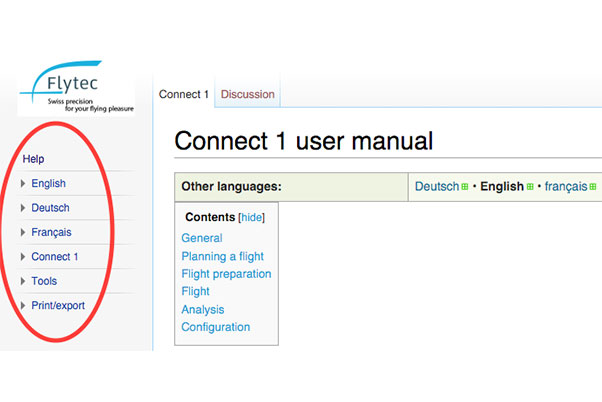Expand the Tools sidebar section arrow
This screenshot has width=602, height=402.
(23, 281)
